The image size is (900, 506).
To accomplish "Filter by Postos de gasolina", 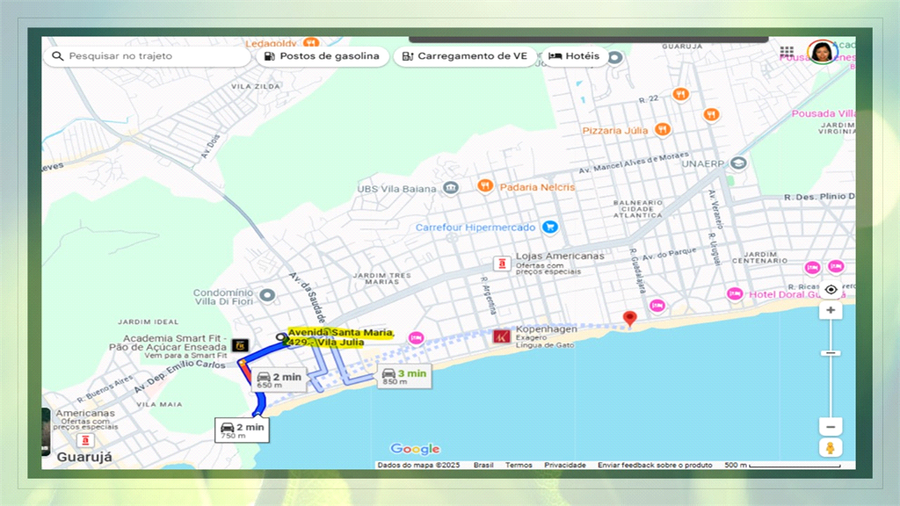I will click(x=322, y=56).
